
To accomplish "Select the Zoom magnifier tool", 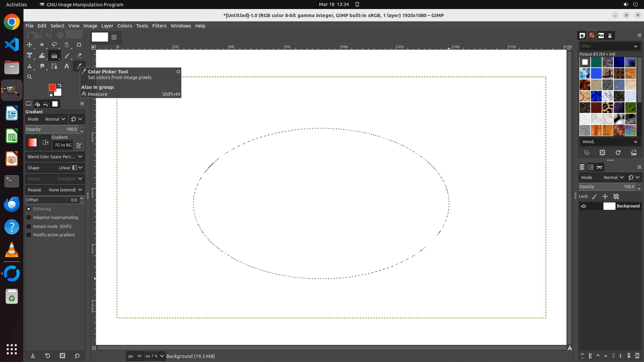I will pos(30,77).
